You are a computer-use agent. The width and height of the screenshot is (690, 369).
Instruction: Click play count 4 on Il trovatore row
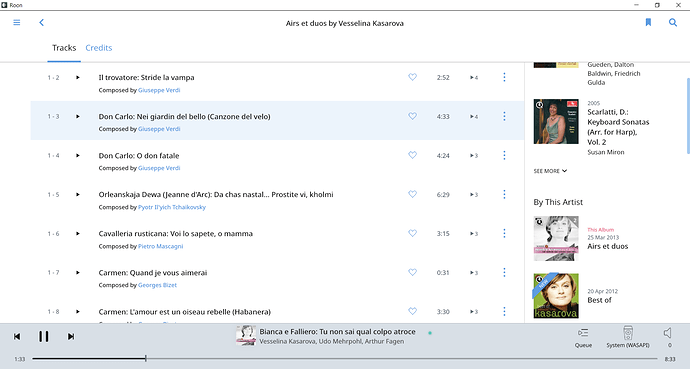473,77
